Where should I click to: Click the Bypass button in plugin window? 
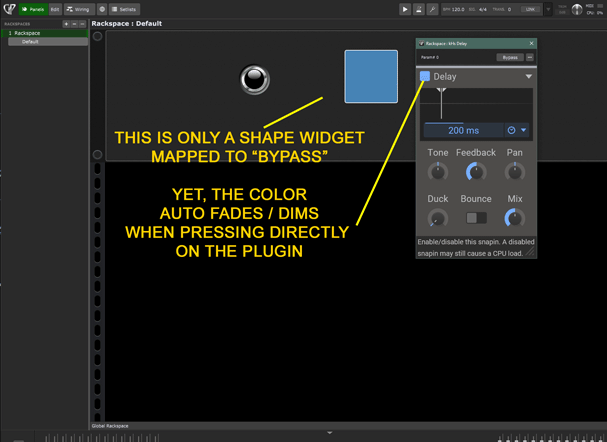510,57
